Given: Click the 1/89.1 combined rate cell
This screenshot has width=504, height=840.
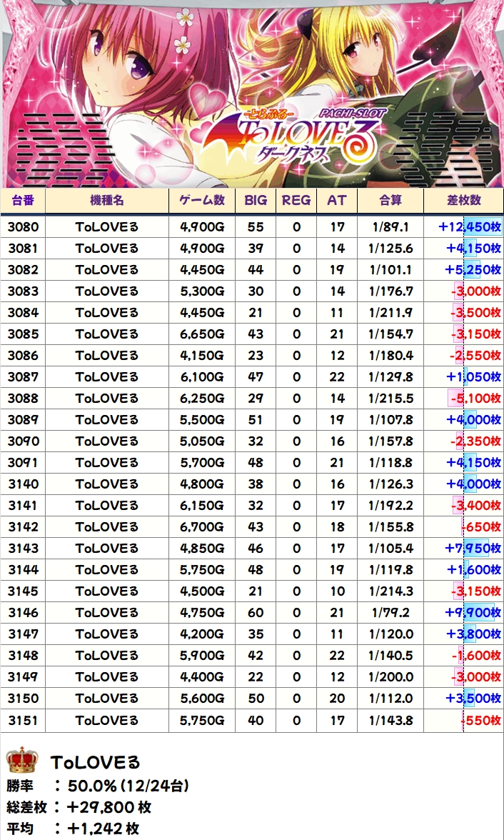Looking at the screenshot, I should point(390,227).
